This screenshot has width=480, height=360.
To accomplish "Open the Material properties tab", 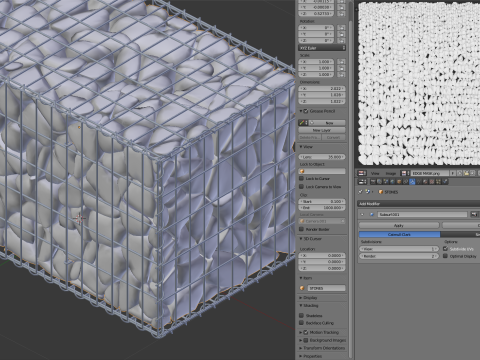I will tap(425, 181).
